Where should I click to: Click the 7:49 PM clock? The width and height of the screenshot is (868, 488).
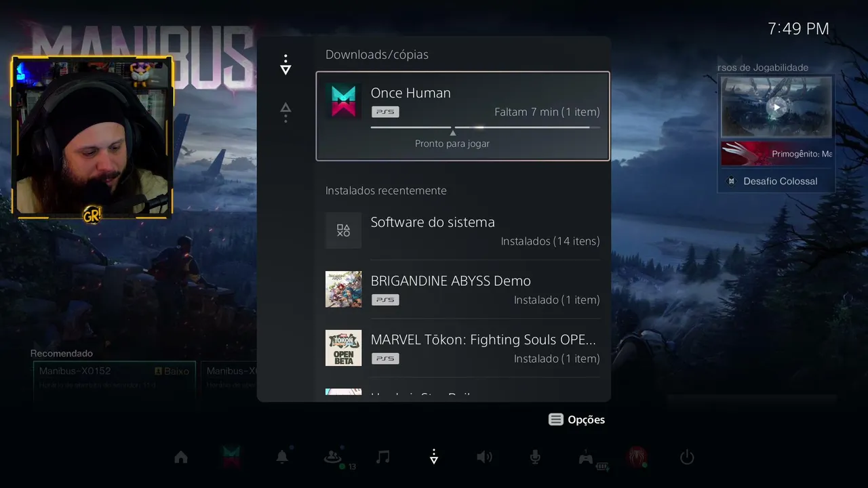coord(798,28)
